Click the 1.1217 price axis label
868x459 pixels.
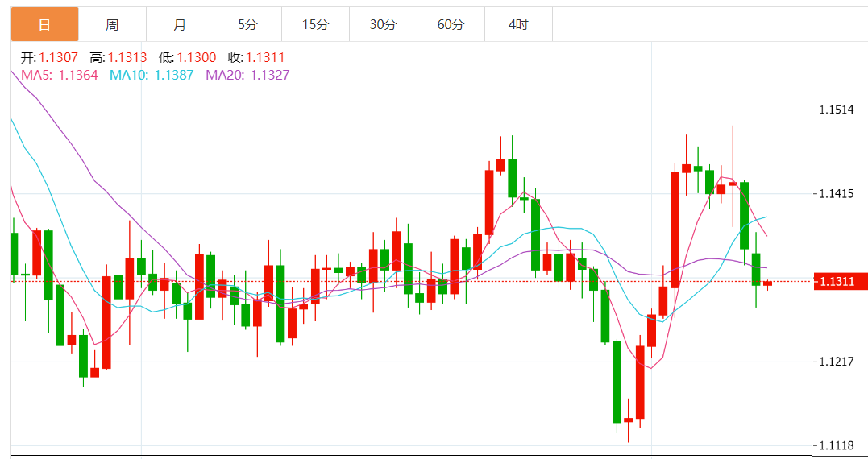(836, 362)
